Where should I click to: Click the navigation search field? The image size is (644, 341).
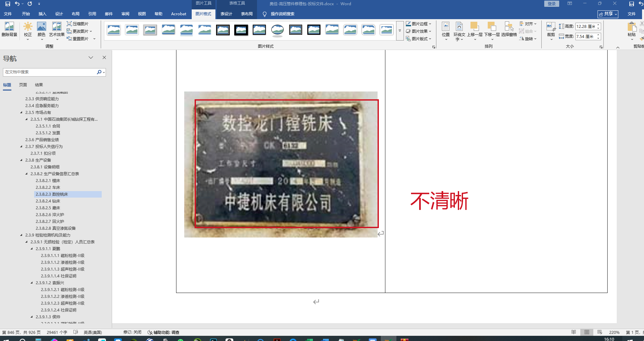[50, 72]
